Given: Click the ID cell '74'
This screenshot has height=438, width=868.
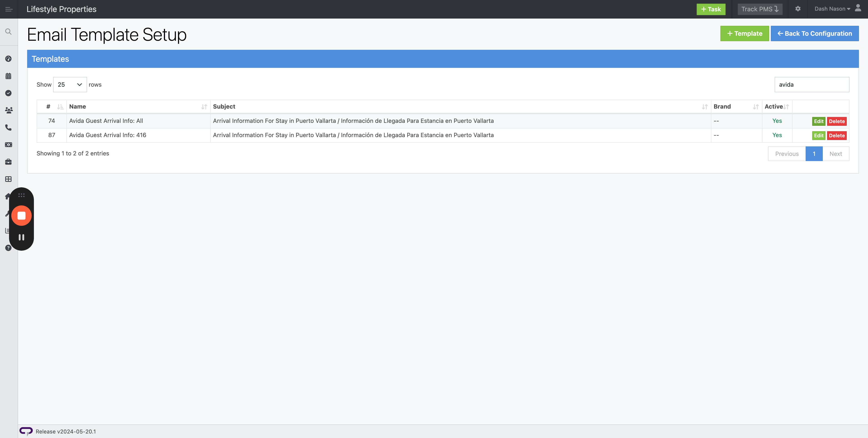Looking at the screenshot, I should (x=52, y=121).
